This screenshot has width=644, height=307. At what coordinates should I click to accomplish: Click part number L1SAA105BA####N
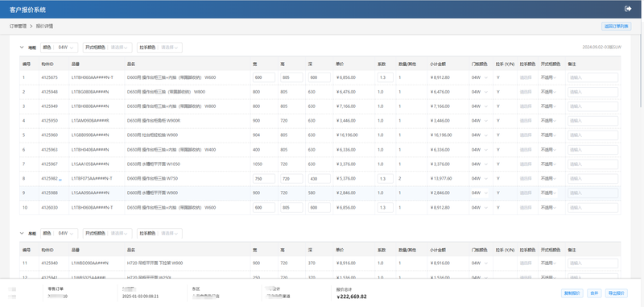tap(90, 164)
